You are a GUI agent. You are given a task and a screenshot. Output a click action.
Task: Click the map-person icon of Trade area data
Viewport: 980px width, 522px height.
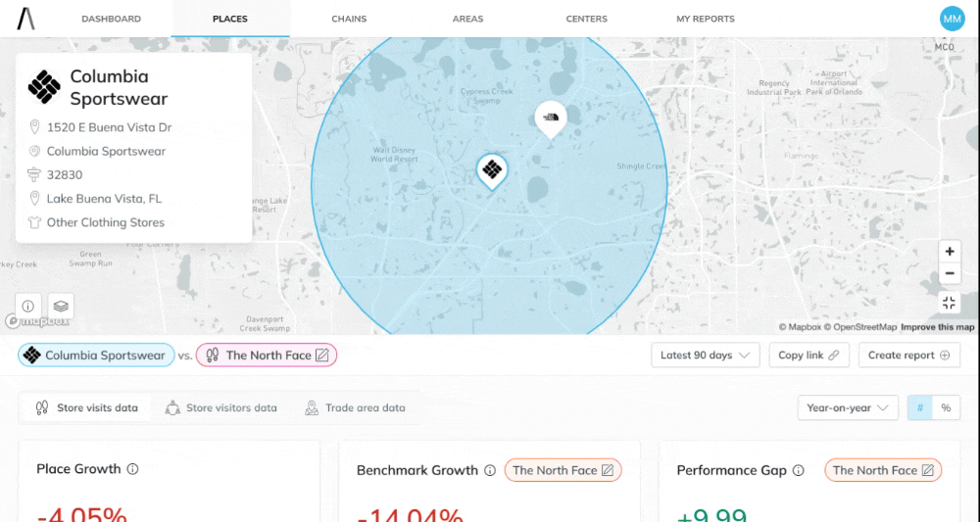[x=312, y=407]
